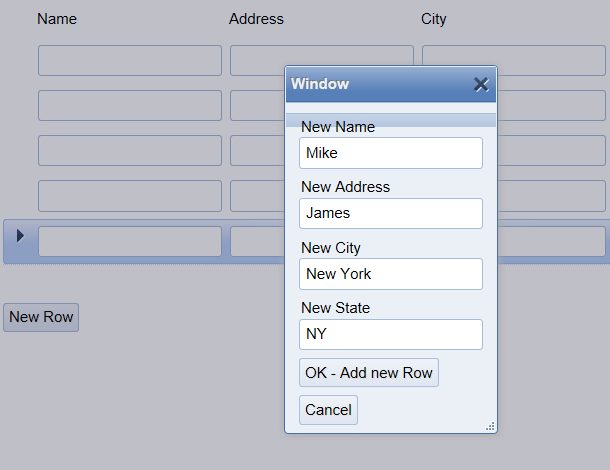Click the City column header
610x470 pixels.
click(434, 19)
